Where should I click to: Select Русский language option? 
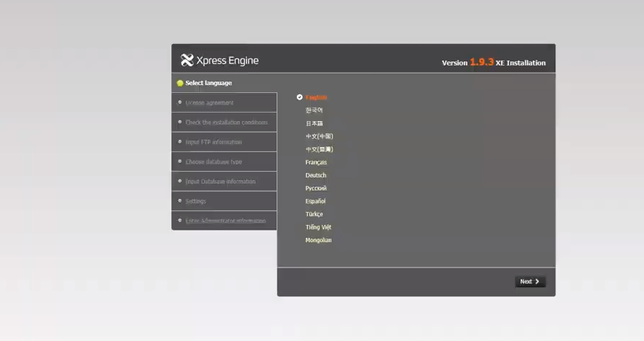[316, 188]
